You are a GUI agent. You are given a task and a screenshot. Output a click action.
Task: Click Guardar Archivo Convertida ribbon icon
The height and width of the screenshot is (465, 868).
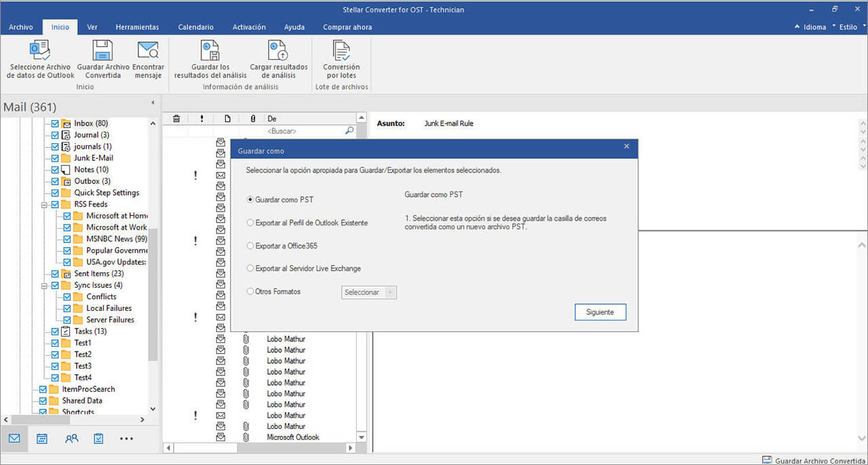[x=103, y=52]
